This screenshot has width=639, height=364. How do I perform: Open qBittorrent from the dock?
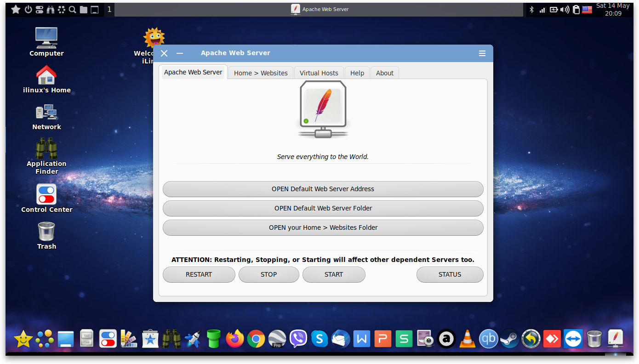[489, 339]
